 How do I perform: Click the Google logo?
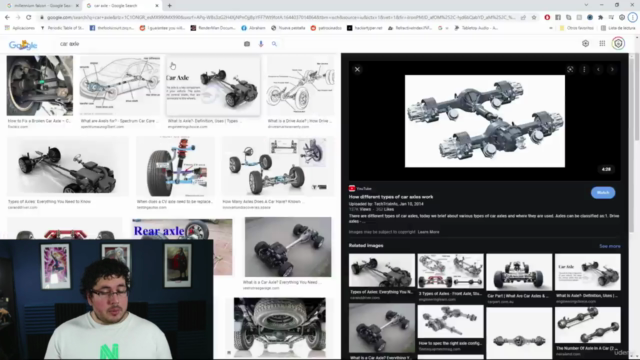click(x=23, y=44)
